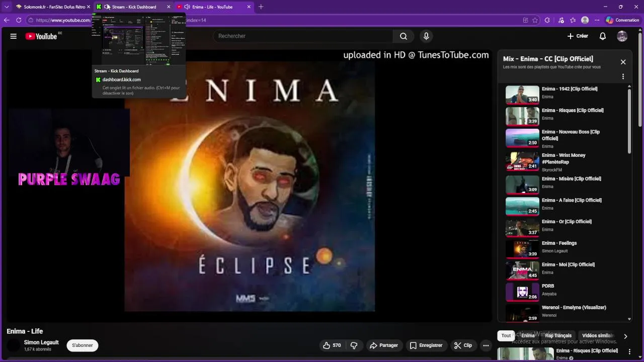Image resolution: width=644 pixels, height=362 pixels.
Task: Open the Créer button
Action: click(577, 36)
